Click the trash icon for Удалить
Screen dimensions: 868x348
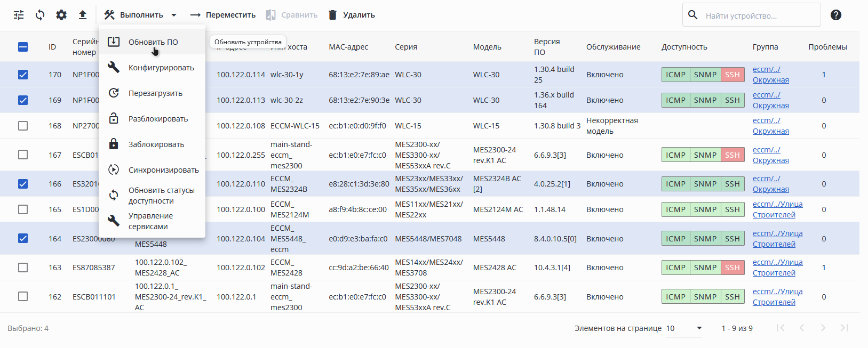pyautogui.click(x=333, y=15)
